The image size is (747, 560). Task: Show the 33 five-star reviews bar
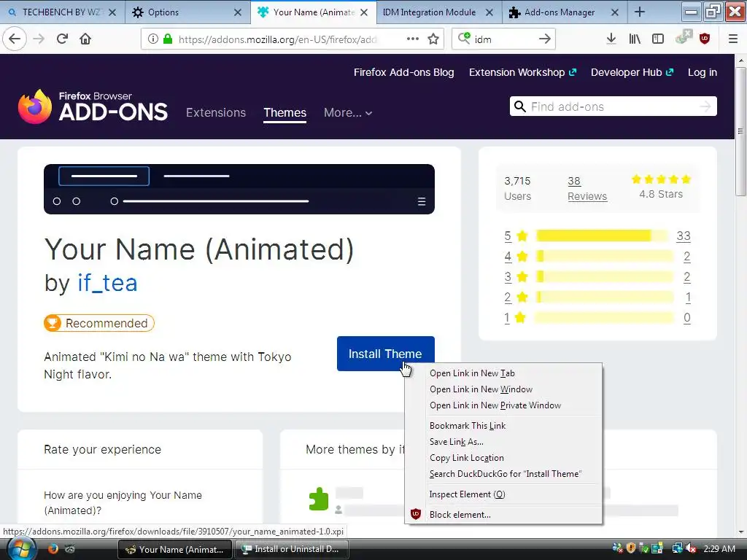[602, 236]
